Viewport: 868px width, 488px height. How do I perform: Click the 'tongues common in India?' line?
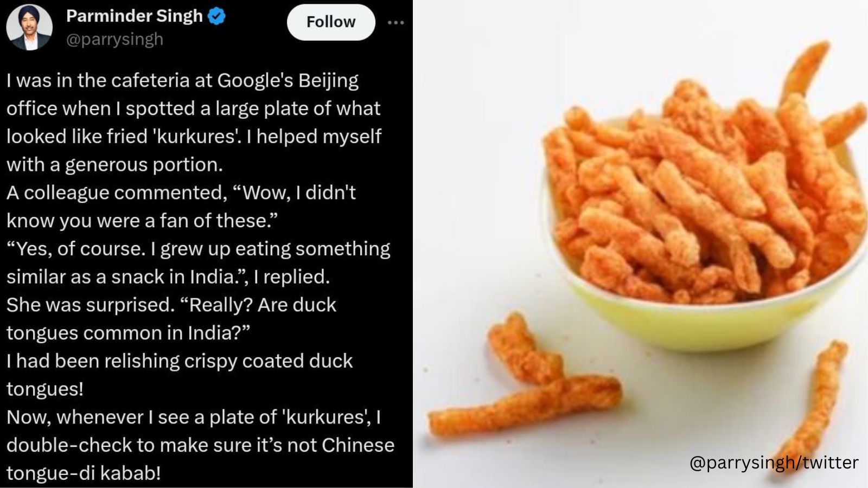click(128, 333)
